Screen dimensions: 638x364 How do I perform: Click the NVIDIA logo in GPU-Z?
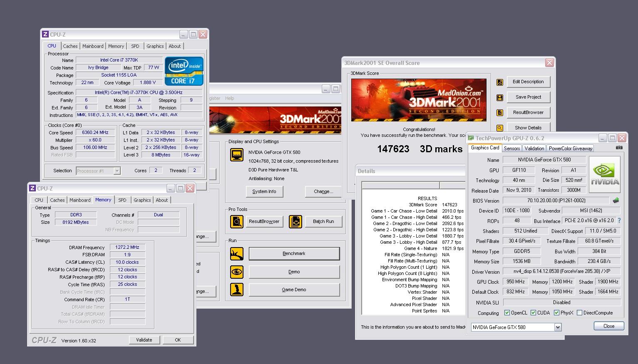tap(605, 175)
